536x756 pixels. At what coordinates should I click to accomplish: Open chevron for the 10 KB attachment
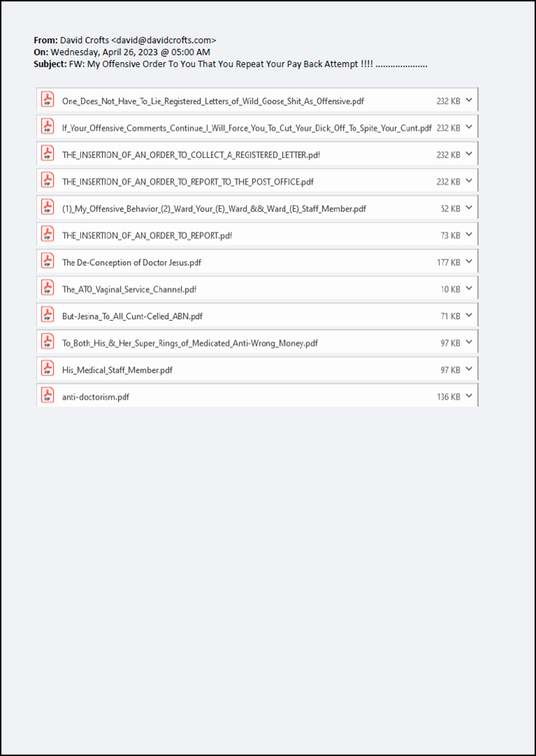(469, 289)
